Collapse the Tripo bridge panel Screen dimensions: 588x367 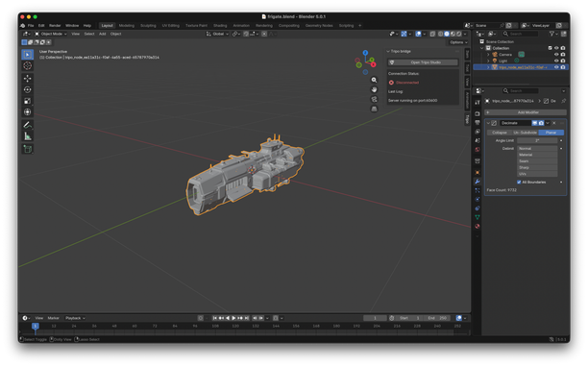388,51
